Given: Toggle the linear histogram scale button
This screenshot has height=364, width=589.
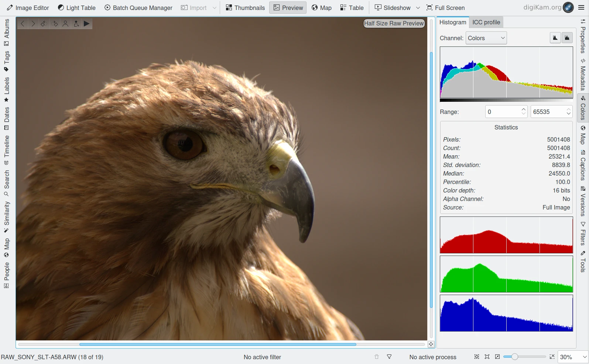Looking at the screenshot, I should (x=555, y=38).
